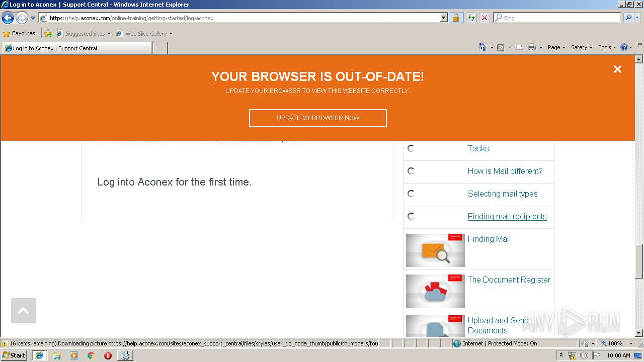The image size is (644, 362).
Task: Refresh the page with the refresh icon
Action: click(471, 18)
